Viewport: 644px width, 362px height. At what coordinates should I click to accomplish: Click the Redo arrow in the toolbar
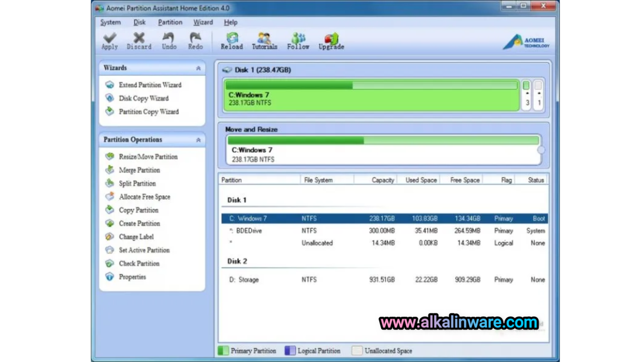pyautogui.click(x=195, y=38)
